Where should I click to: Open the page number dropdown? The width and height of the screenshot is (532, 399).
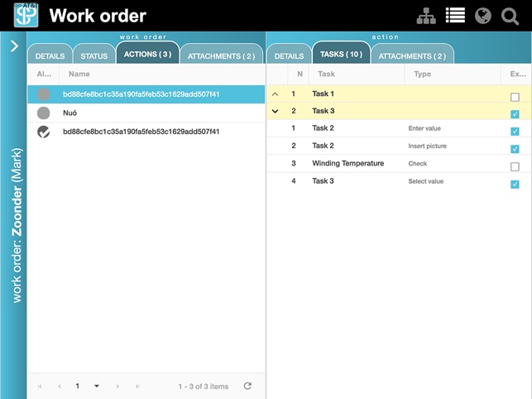coord(97,386)
